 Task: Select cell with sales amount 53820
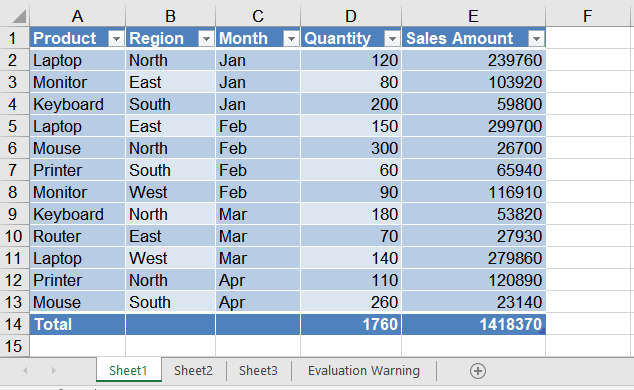click(x=473, y=214)
